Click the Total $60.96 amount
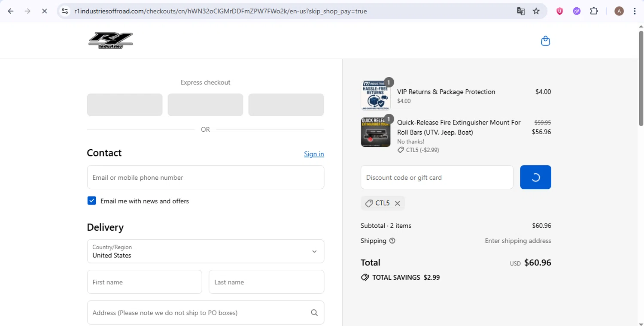Image resolution: width=644 pixels, height=326 pixels. [x=538, y=263]
